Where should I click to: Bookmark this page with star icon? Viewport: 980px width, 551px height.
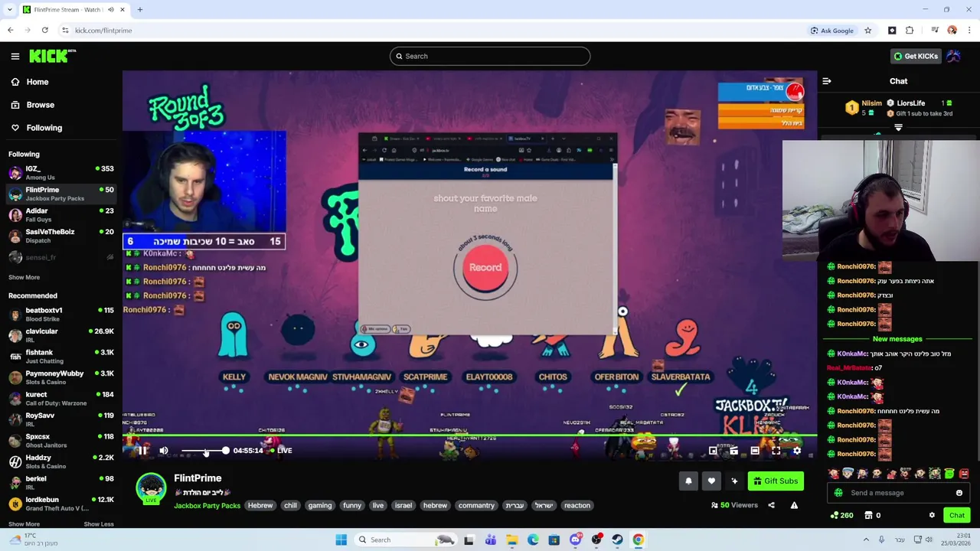tap(867, 31)
